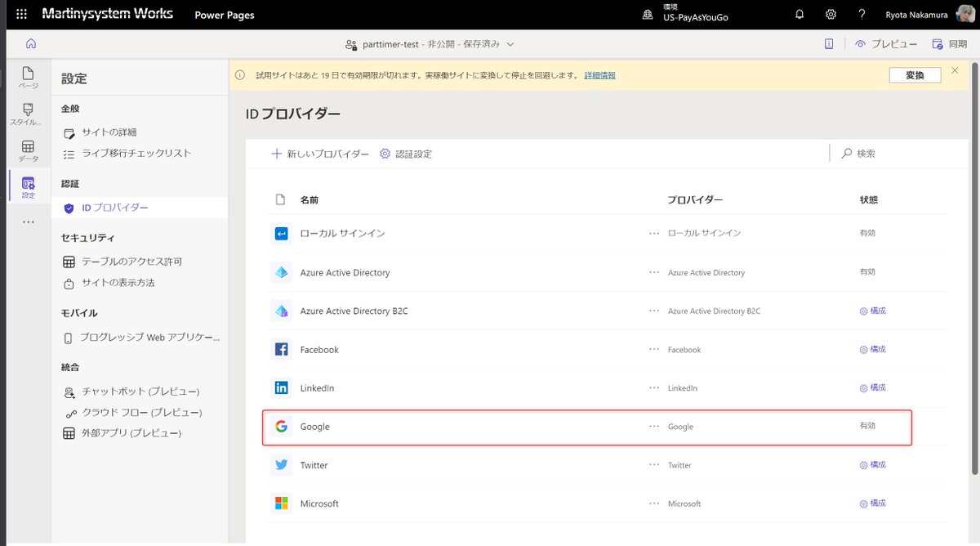Open more workspaces ellipsis in left rail

(29, 222)
